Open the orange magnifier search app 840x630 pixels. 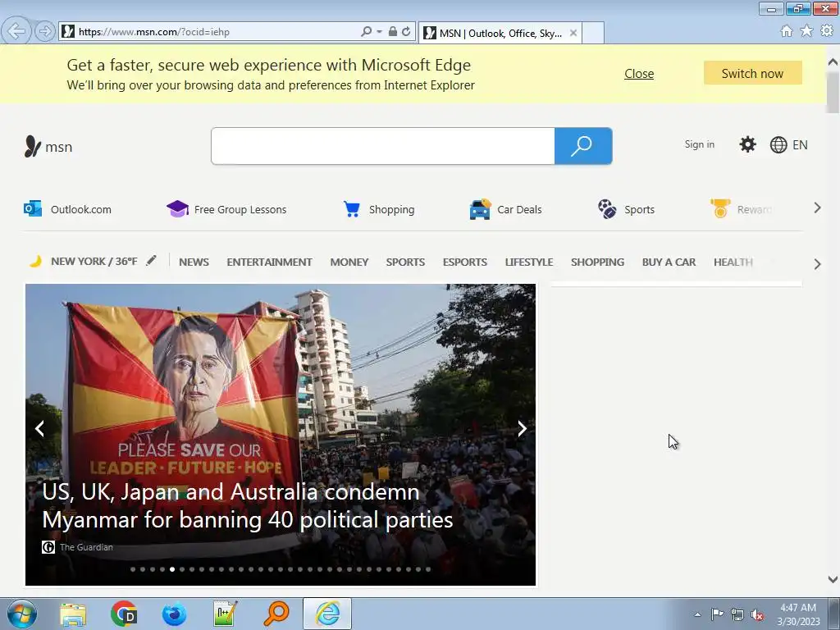pyautogui.click(x=276, y=614)
